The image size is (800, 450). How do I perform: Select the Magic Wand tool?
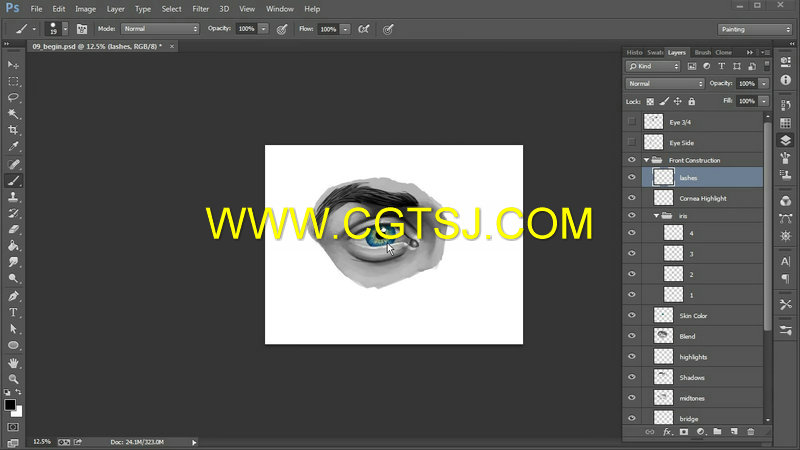[13, 114]
